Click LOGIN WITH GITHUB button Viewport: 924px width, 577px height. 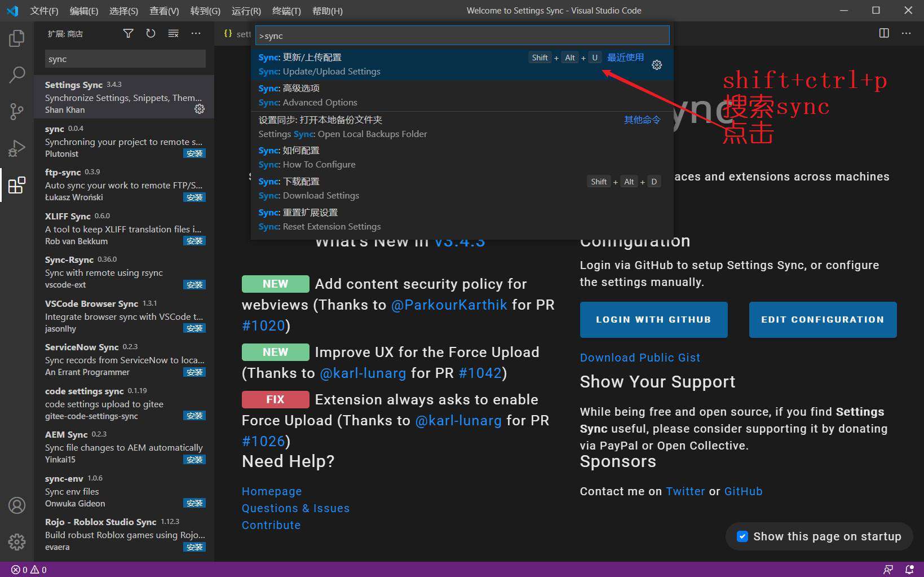pyautogui.click(x=654, y=320)
